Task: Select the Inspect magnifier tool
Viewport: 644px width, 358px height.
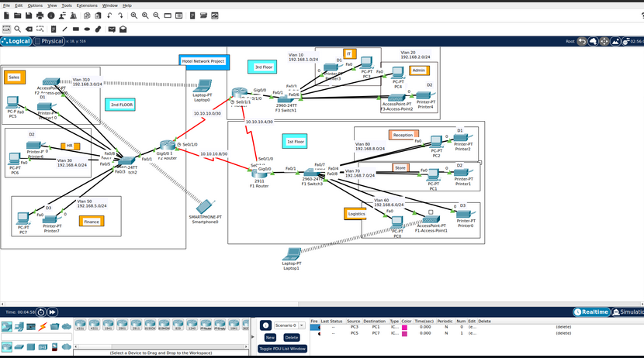Action: pos(18,29)
